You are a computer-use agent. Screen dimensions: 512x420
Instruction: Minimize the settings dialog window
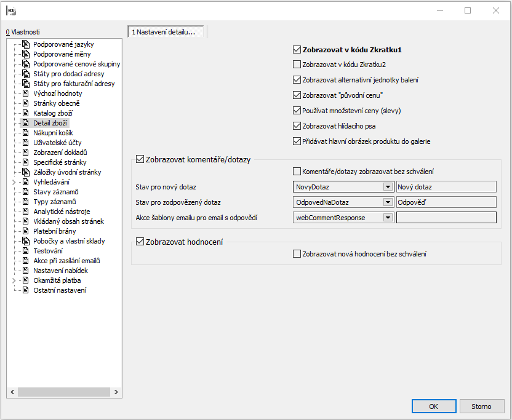pyautogui.click(x=440, y=11)
